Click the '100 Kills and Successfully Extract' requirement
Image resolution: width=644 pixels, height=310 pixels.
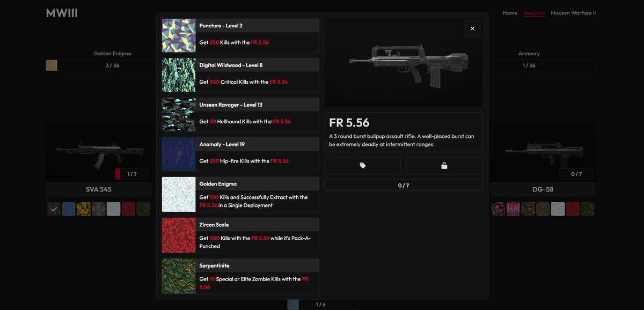(253, 201)
